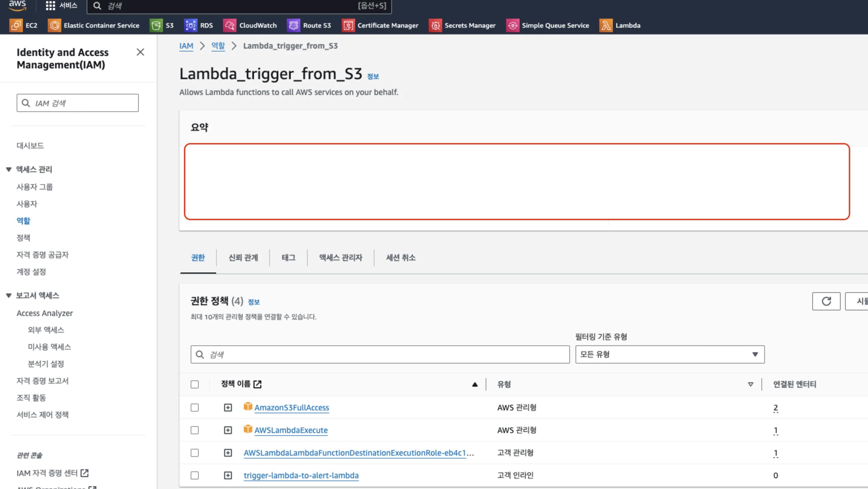Screen dimensions: 868x489
Task: Click the AmazonS3FullAccess policy link
Action: pos(292,407)
